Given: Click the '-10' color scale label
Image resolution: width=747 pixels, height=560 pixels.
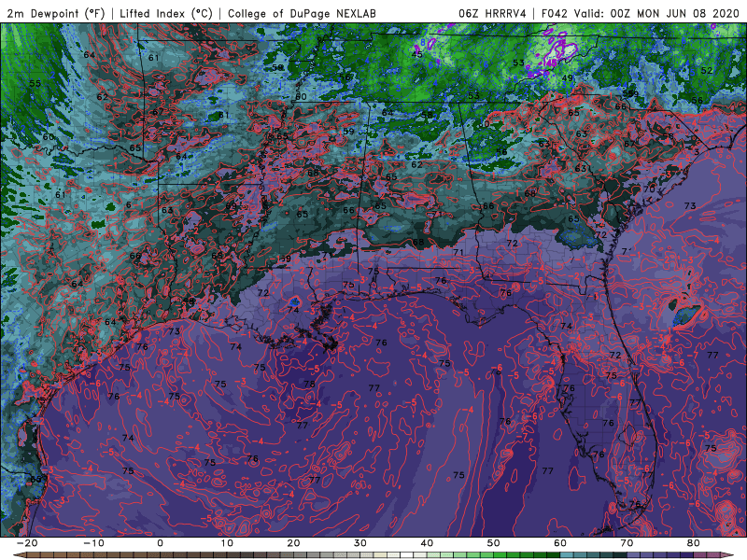Looking at the screenshot, I should [93, 543].
